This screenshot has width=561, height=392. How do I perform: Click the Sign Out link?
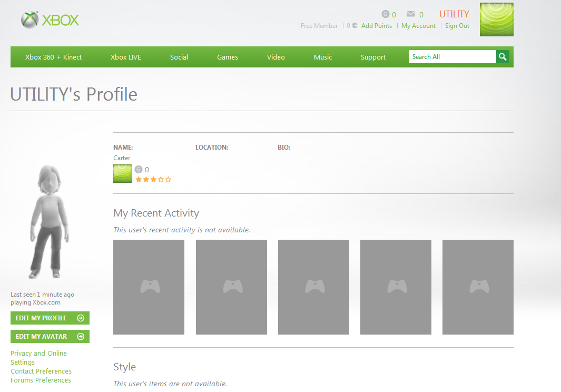[x=457, y=26]
